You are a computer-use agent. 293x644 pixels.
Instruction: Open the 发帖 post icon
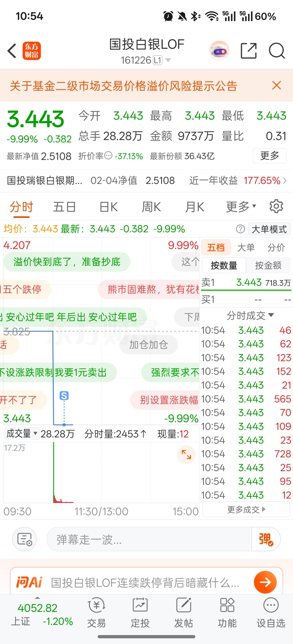184,613
